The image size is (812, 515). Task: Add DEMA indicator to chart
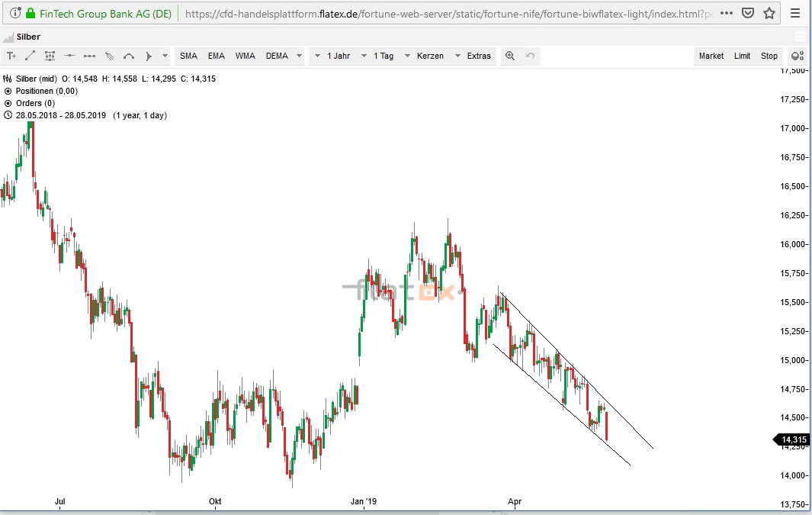pyautogui.click(x=277, y=56)
